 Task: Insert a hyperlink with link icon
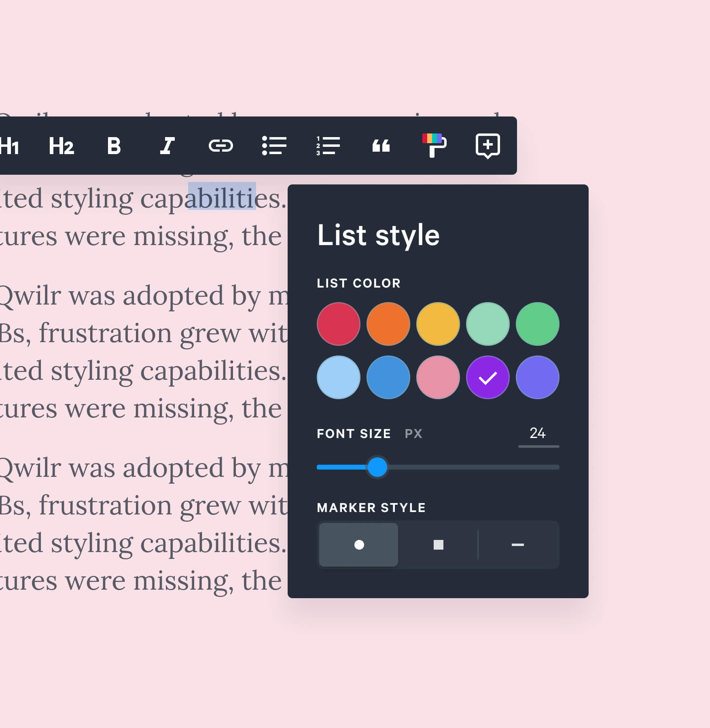[220, 146]
